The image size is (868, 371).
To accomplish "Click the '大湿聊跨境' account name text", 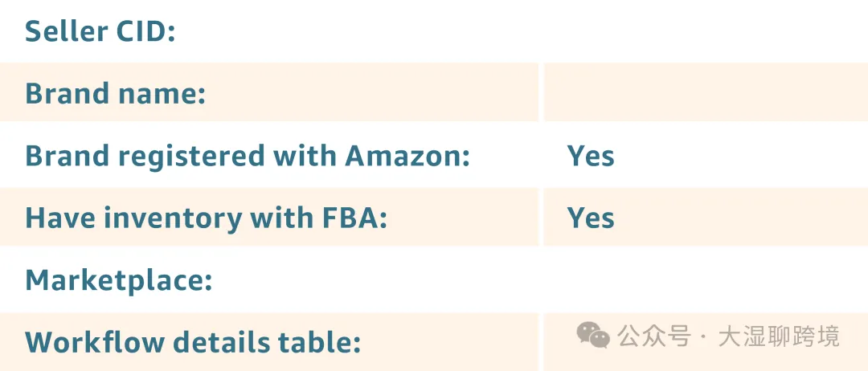I will (779, 336).
